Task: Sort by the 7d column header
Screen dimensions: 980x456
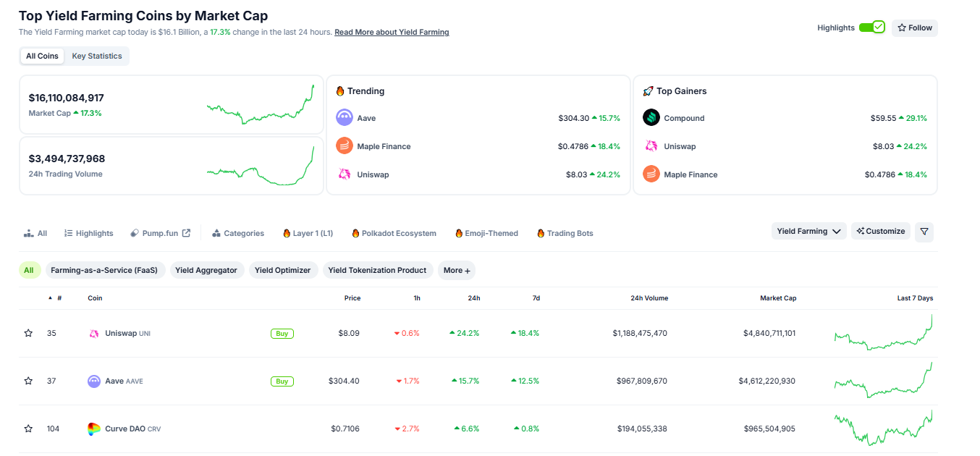Action: [536, 298]
